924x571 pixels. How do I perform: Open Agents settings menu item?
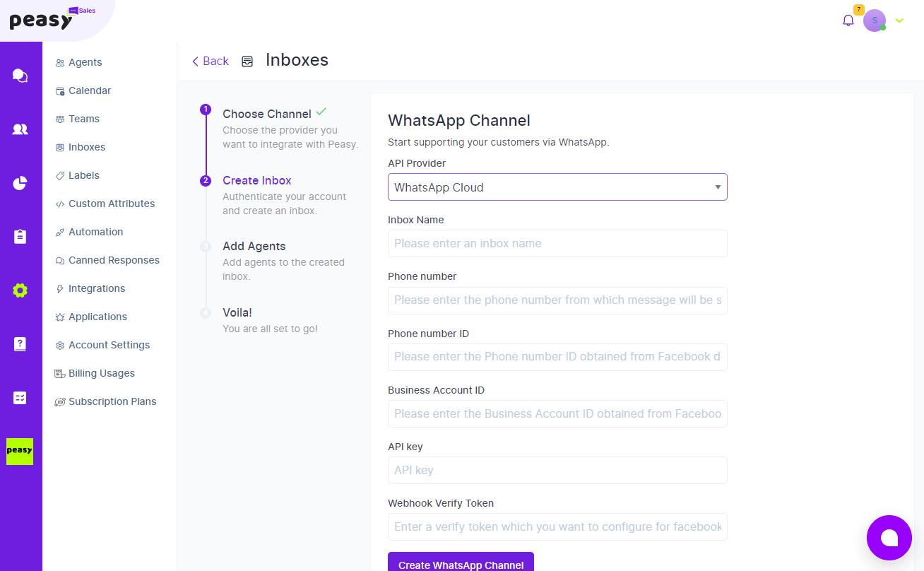pyautogui.click(x=85, y=62)
